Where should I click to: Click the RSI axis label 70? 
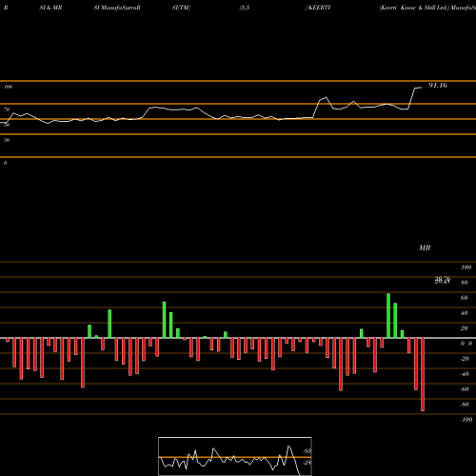(7, 109)
